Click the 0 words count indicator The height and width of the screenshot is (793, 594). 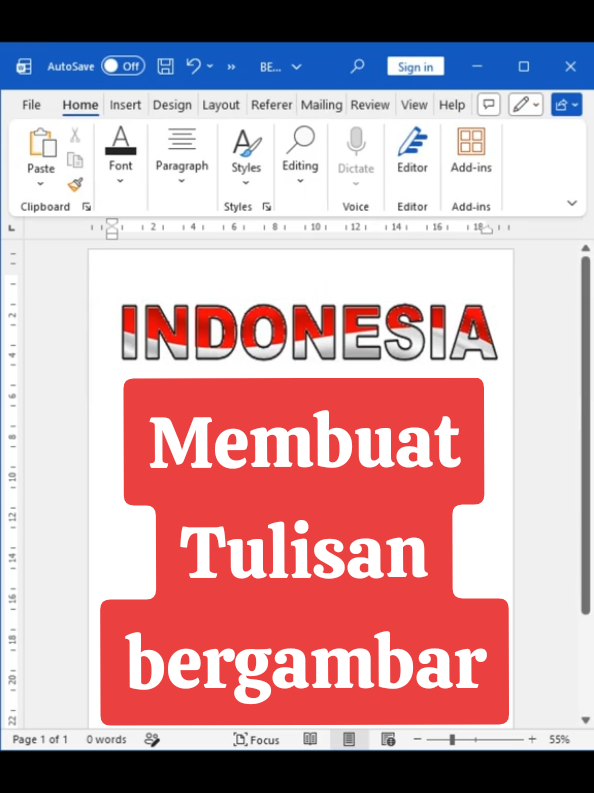[x=106, y=739]
